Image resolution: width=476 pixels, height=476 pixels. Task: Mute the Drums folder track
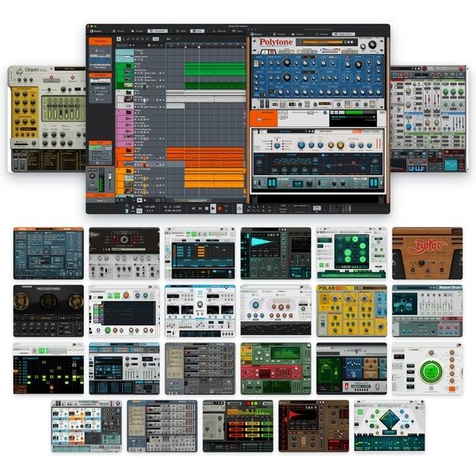pos(136,67)
